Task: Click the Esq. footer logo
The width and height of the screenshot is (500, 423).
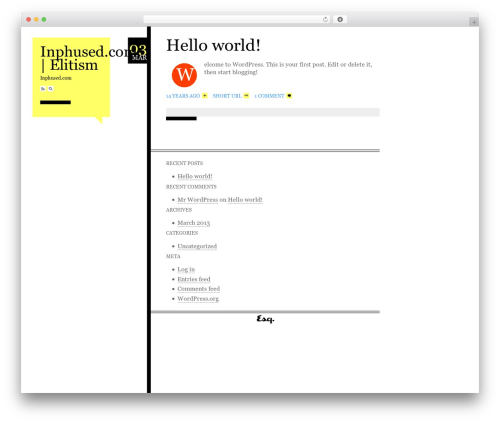Action: (265, 319)
